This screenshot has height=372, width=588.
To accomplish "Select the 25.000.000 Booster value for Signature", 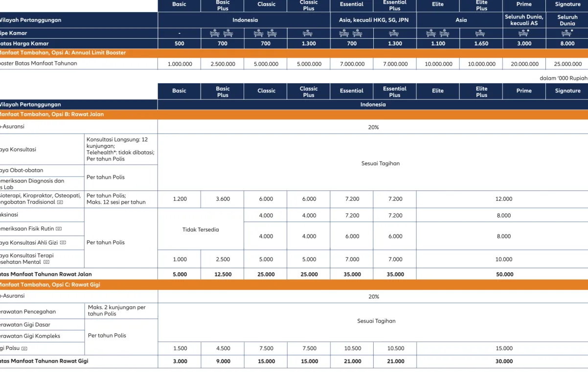I will pos(567,64).
